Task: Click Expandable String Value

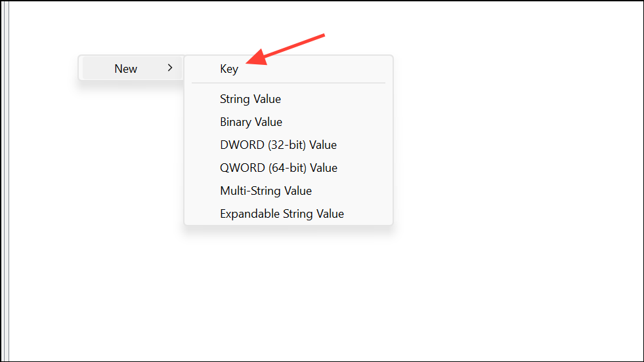Action: [x=282, y=214]
